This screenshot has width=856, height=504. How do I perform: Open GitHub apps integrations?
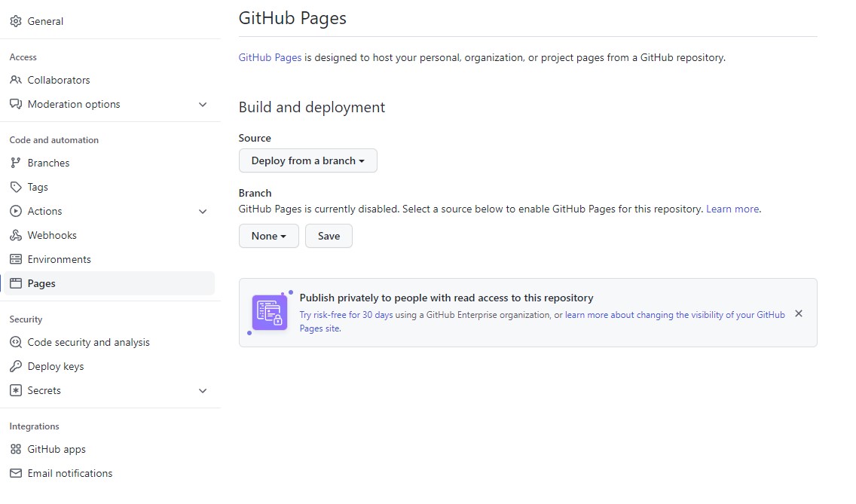coord(109,450)
